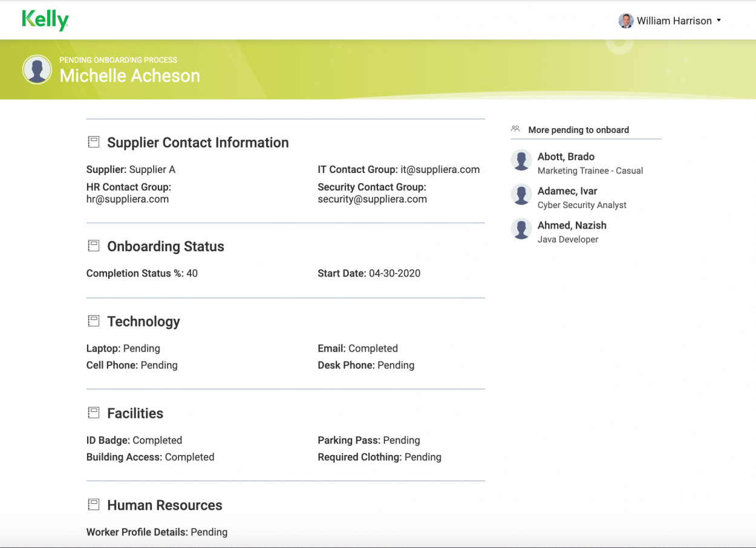This screenshot has height=548, width=756.
Task: Click William Harrison's profile photo
Action: click(x=625, y=20)
